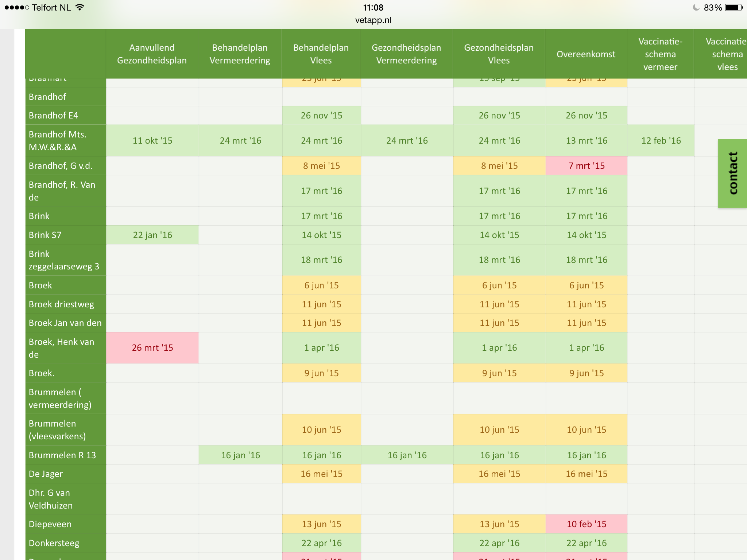Select Aanvullend Gezondheidsplan column header
This screenshot has width=747, height=560.
[x=152, y=54]
